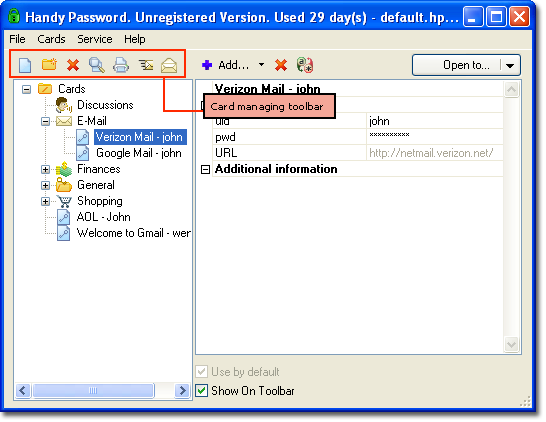Open the Cards menu
Viewport: 546px width, 422px height.
coord(51,39)
